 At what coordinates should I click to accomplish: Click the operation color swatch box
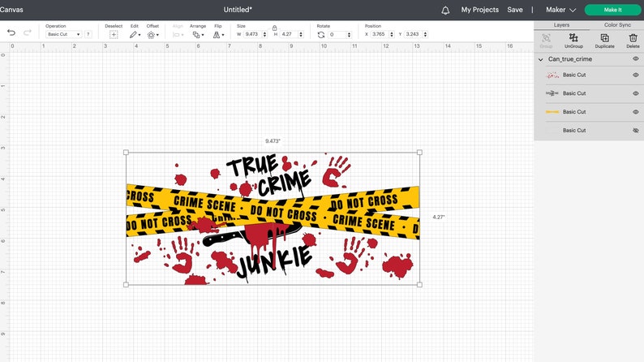coord(88,34)
